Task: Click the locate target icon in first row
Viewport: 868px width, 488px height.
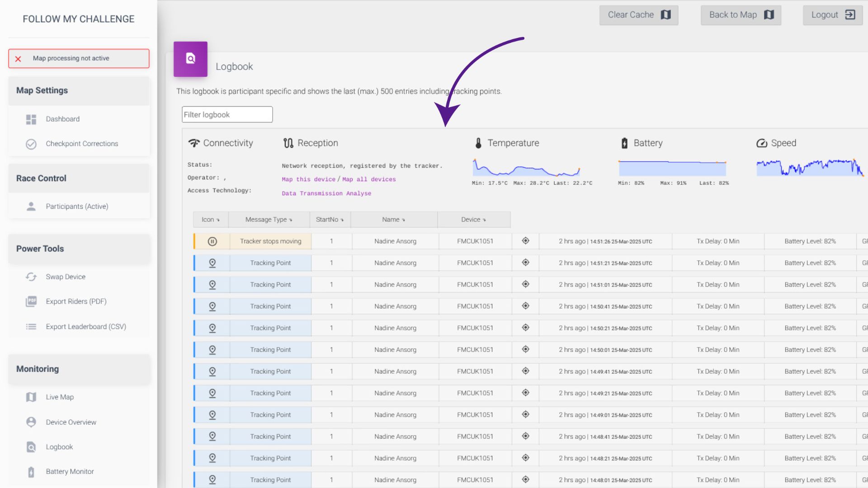Action: click(525, 241)
